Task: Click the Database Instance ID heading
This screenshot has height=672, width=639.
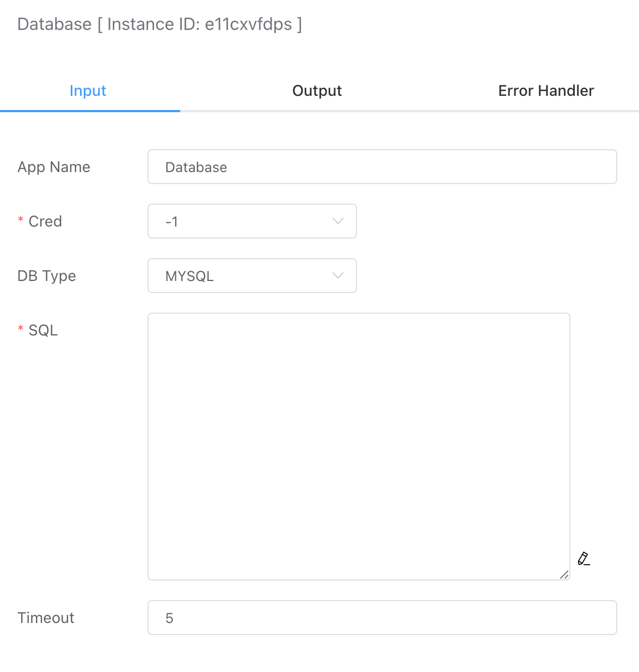Action: [159, 24]
